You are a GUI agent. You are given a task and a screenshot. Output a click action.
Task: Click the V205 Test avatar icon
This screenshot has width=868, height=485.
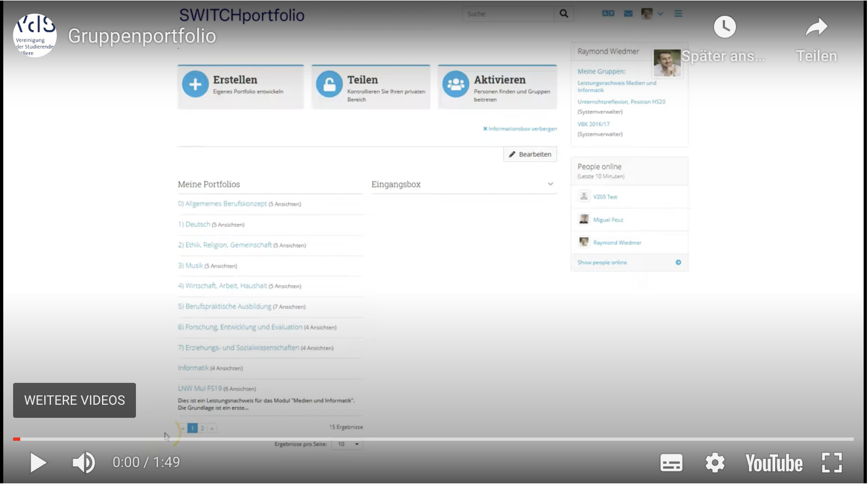[584, 196]
